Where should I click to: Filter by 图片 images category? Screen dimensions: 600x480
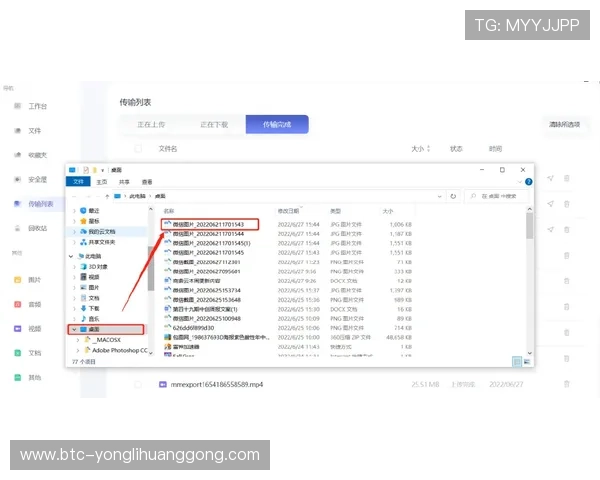click(34, 280)
